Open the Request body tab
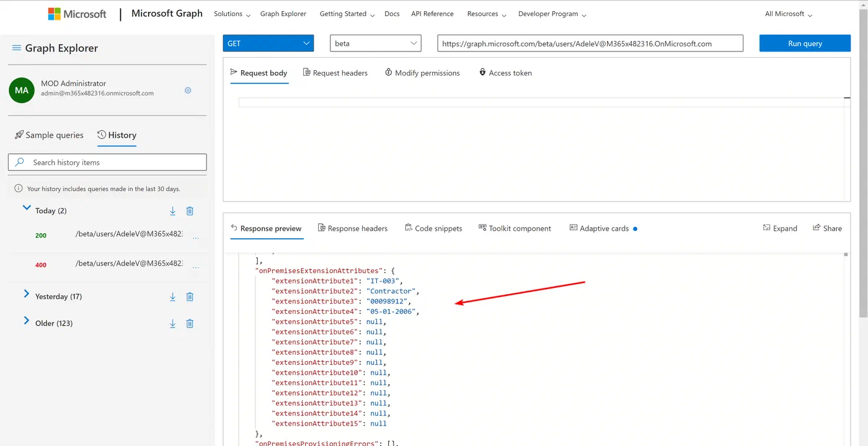Image resolution: width=868 pixels, height=446 pixels. click(x=259, y=73)
